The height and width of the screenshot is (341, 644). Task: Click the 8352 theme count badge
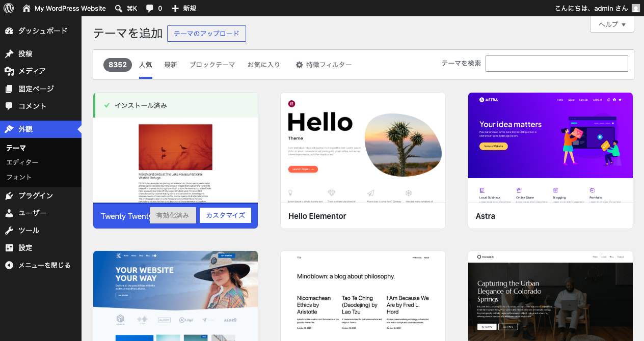(118, 65)
